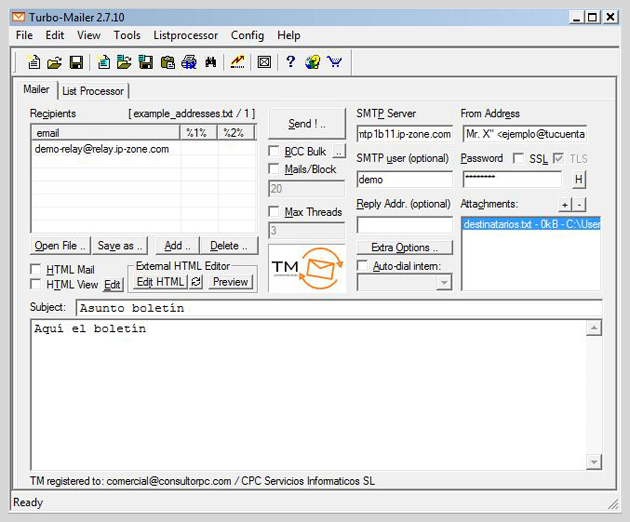Viewport: 630px width, 522px height.
Task: Open the Tools menu
Action: pos(127,35)
